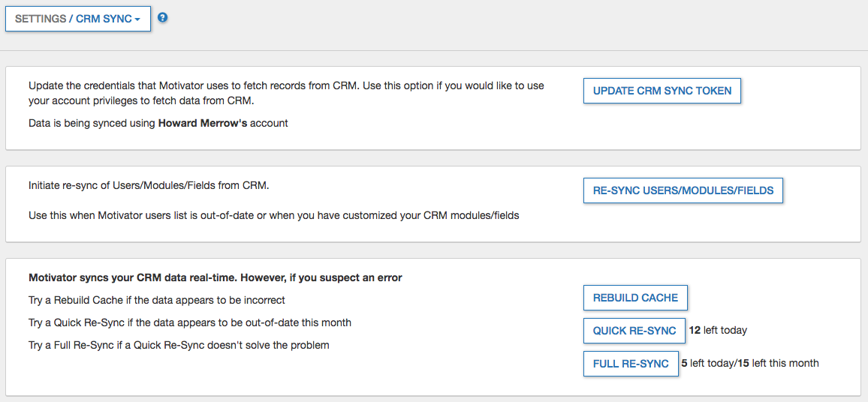Click the blue help question mark icon
The height and width of the screenshot is (402, 868).
162,17
